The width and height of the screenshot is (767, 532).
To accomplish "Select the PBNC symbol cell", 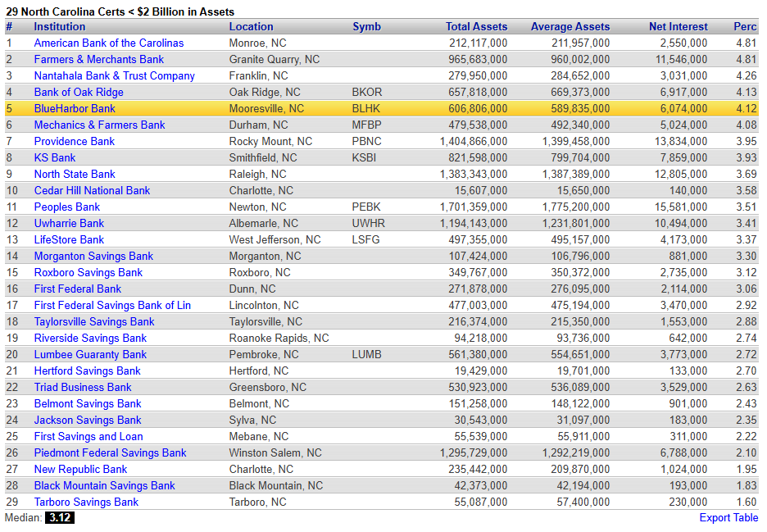I will tap(366, 142).
